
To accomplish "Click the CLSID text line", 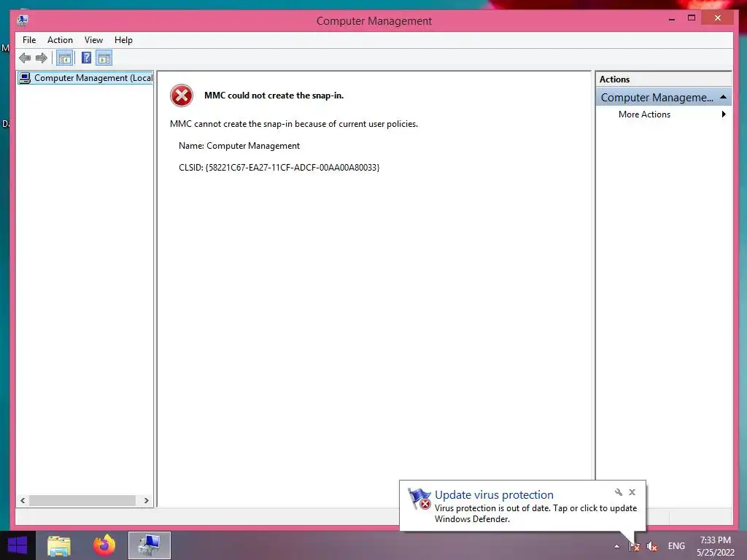I will (x=279, y=168).
